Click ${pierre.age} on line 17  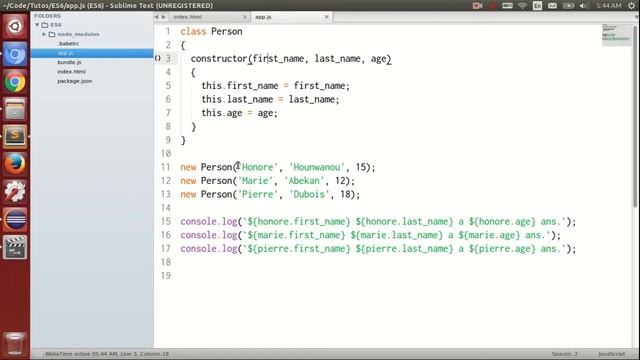(502, 249)
